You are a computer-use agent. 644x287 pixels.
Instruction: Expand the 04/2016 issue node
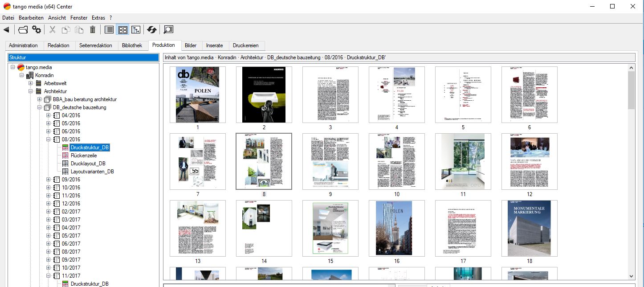49,115
